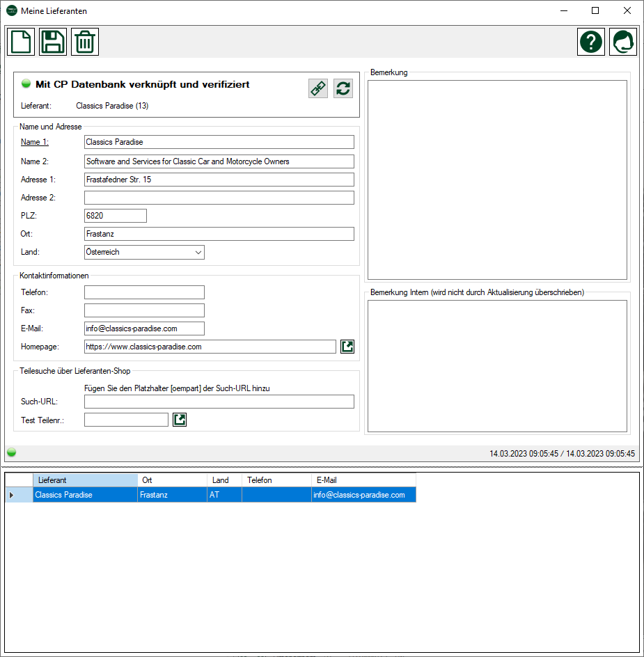Viewport: 644px width, 657px height.
Task: Open the help question mark icon
Action: (x=591, y=42)
